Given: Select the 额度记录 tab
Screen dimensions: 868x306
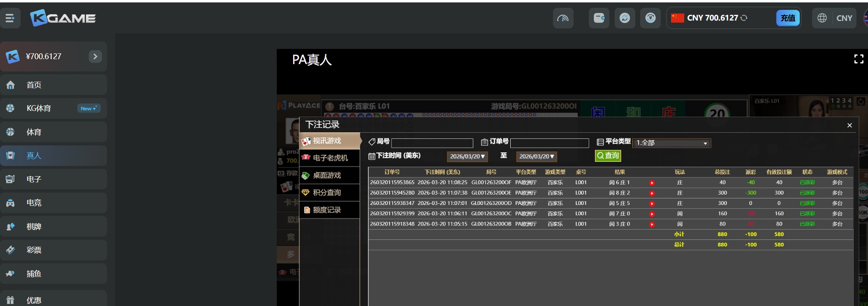Looking at the screenshot, I should tap(326, 210).
